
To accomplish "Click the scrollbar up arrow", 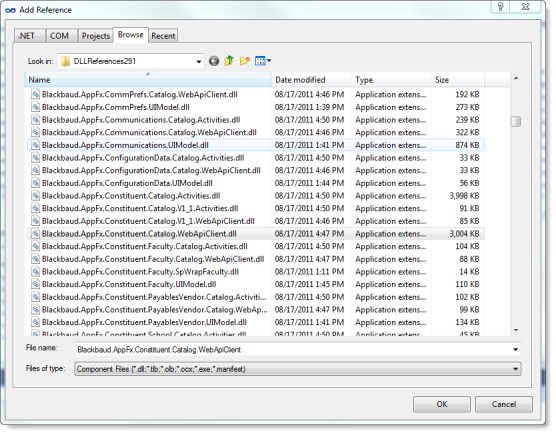I will pos(516,78).
